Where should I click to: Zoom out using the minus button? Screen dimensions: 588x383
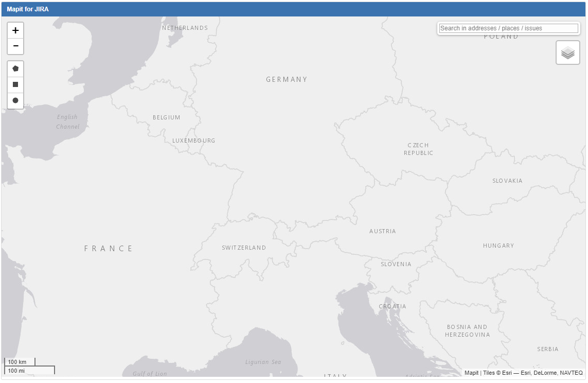pyautogui.click(x=15, y=46)
